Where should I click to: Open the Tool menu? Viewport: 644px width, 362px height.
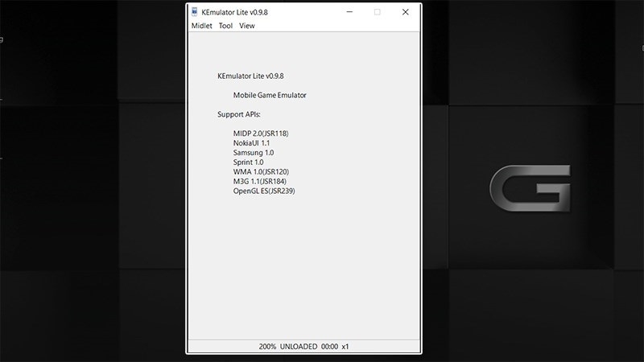coord(225,26)
